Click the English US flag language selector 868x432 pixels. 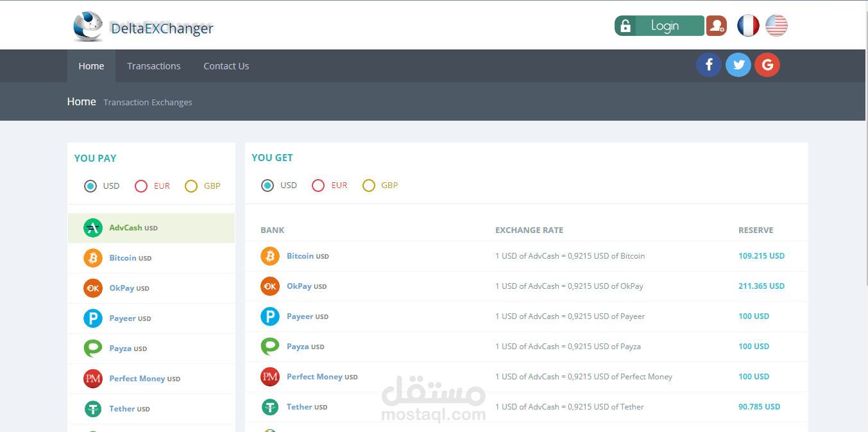(x=776, y=25)
